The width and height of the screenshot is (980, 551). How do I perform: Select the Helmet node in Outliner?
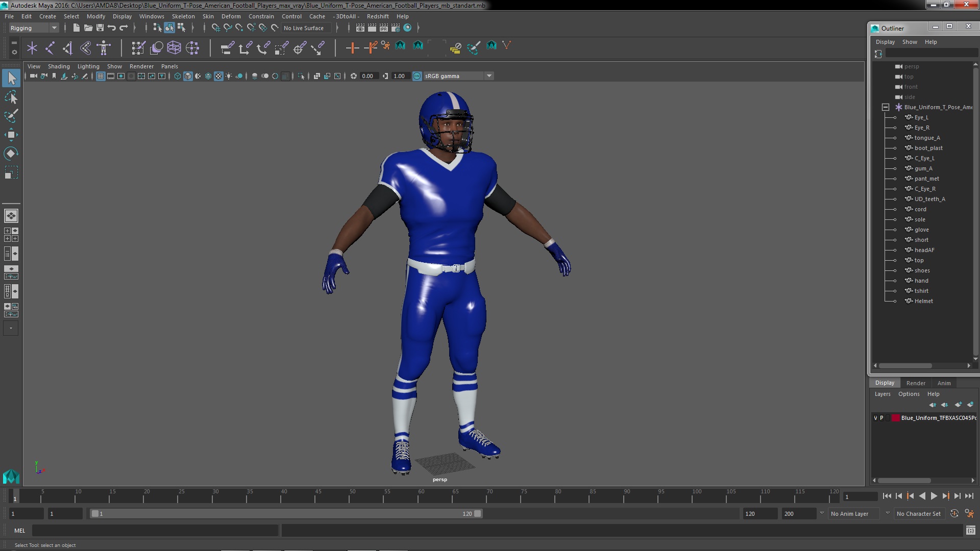point(923,301)
